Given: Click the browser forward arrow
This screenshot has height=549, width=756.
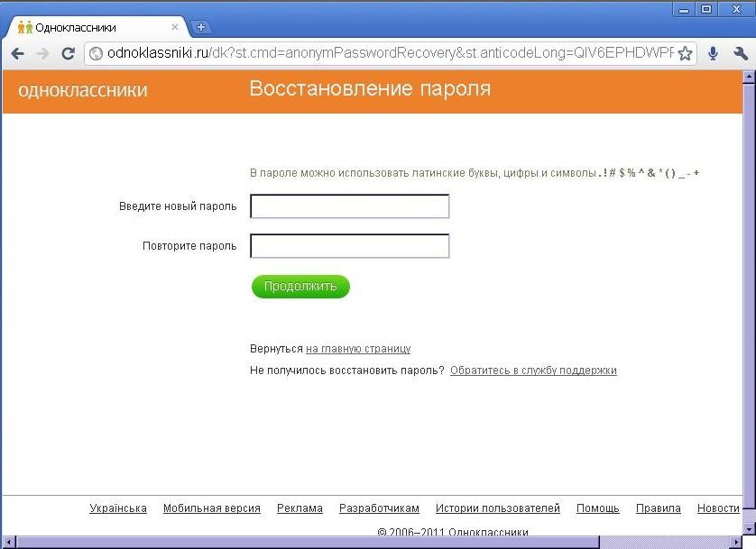Looking at the screenshot, I should (43, 53).
